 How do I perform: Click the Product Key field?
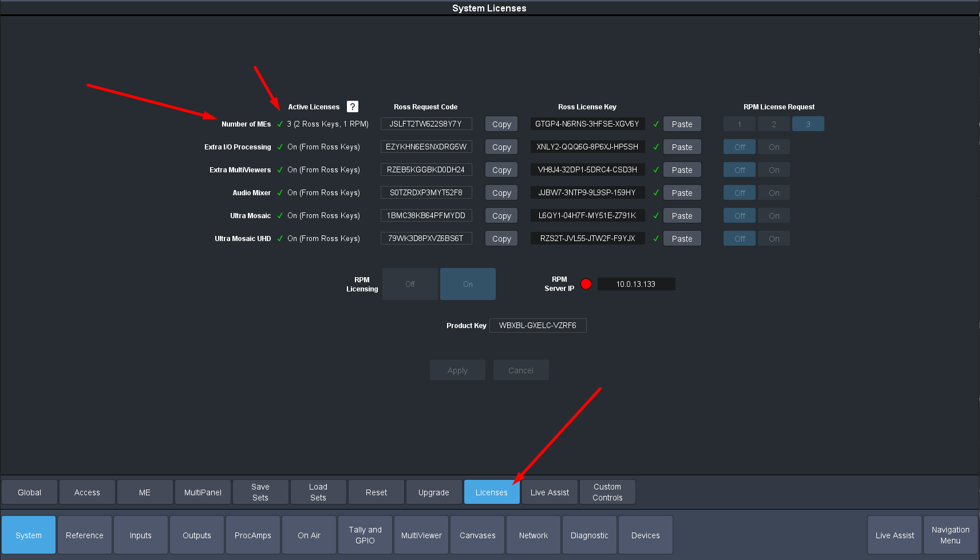pos(538,325)
